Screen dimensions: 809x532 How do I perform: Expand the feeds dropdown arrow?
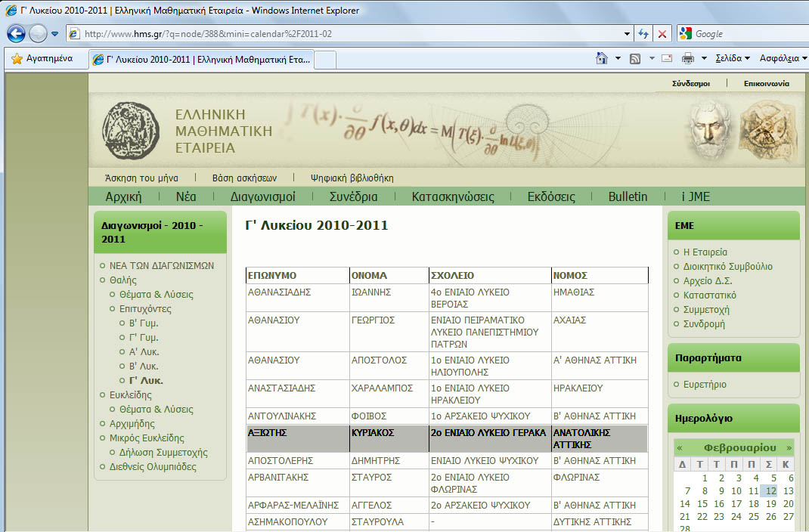coord(652,58)
